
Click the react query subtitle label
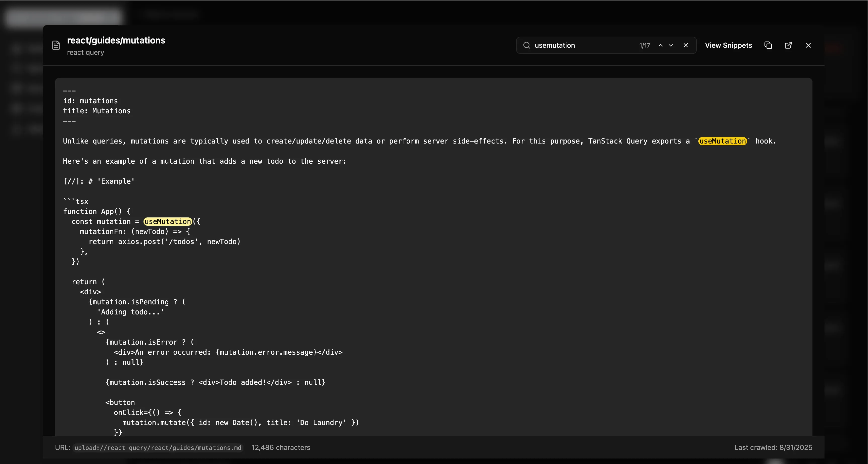point(86,53)
